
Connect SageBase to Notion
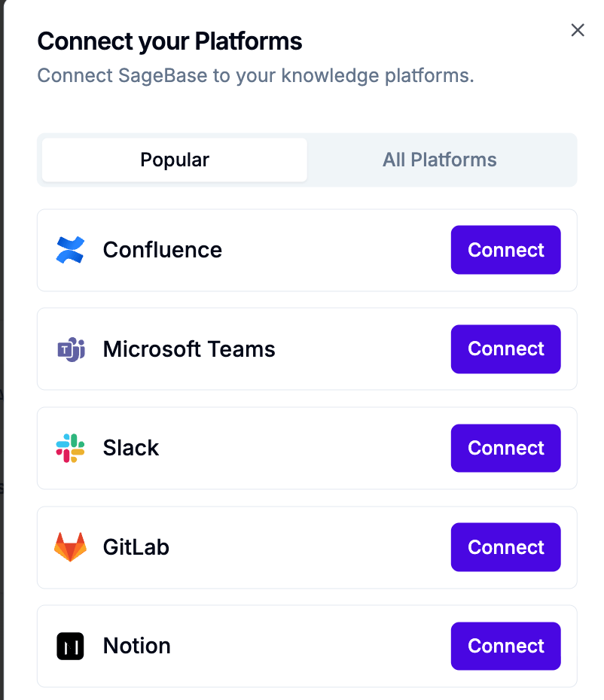click(505, 646)
